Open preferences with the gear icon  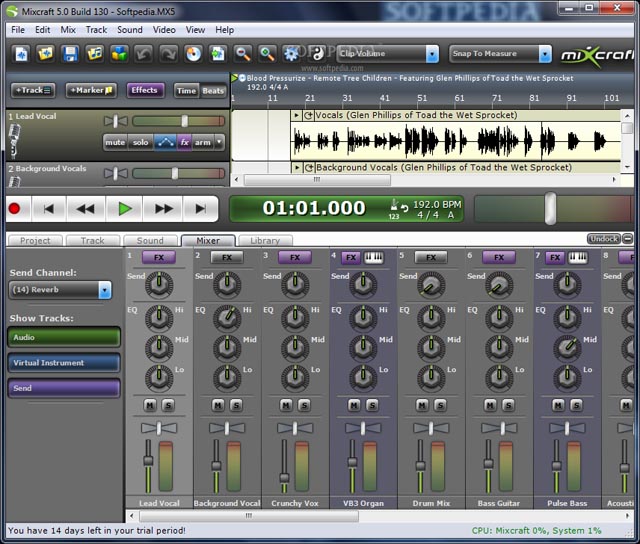click(291, 53)
